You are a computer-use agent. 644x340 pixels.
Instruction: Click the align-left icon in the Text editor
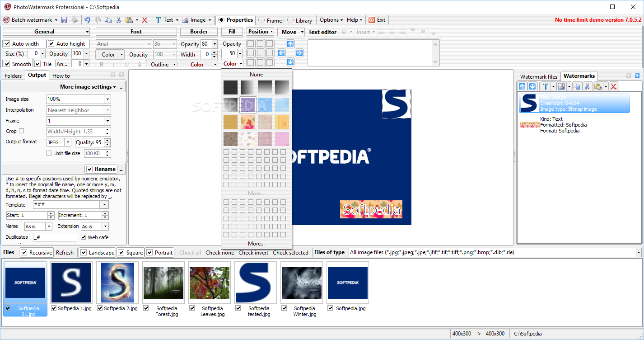(x=382, y=32)
